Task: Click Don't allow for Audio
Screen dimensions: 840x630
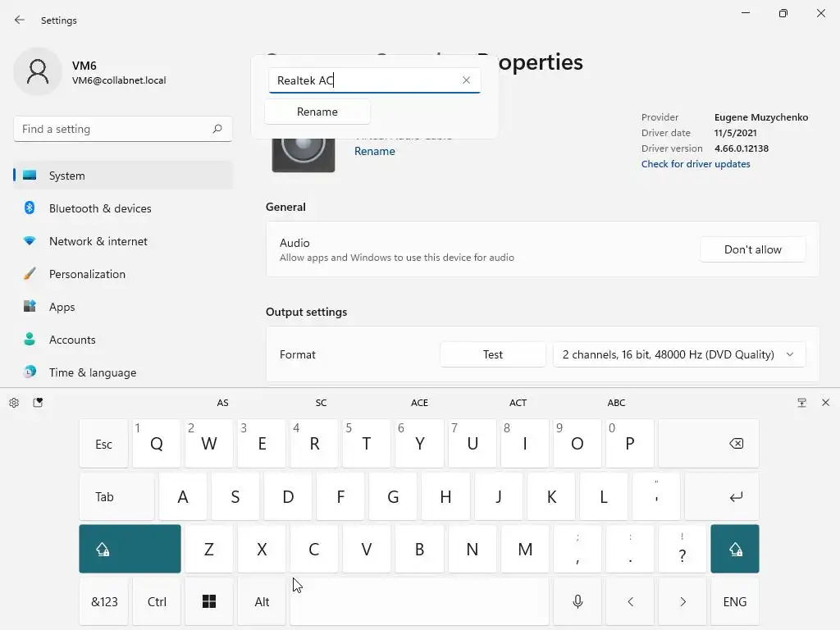Action: (752, 249)
